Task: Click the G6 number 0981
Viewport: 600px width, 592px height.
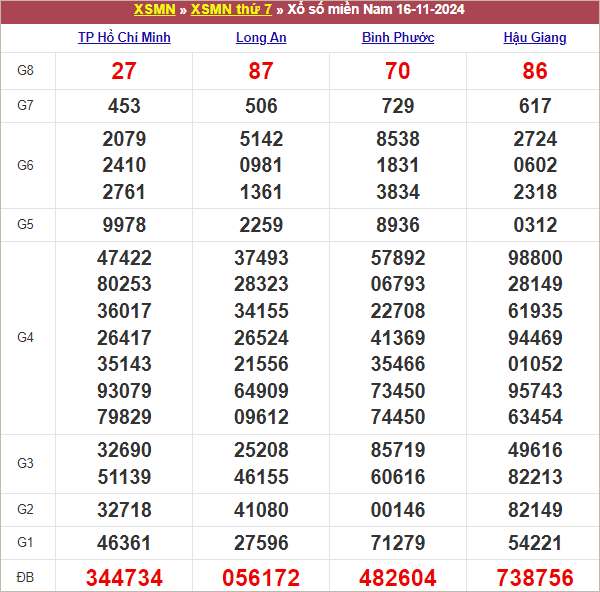Action: [x=261, y=165]
